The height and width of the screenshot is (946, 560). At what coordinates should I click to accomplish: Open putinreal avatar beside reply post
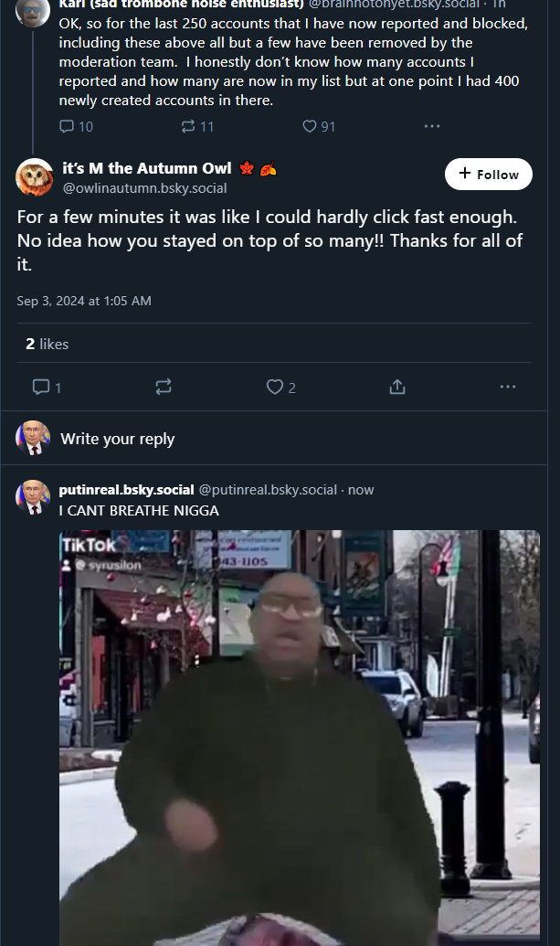[33, 496]
